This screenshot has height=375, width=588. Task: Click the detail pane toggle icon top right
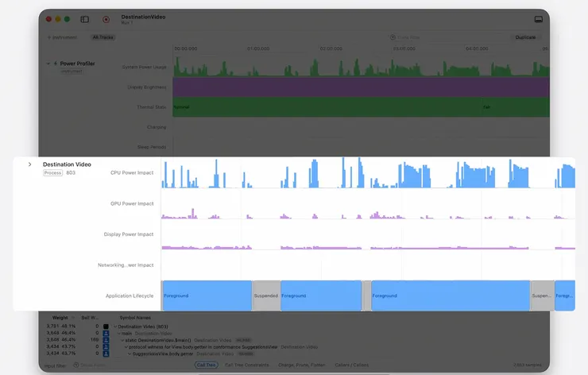(539, 20)
